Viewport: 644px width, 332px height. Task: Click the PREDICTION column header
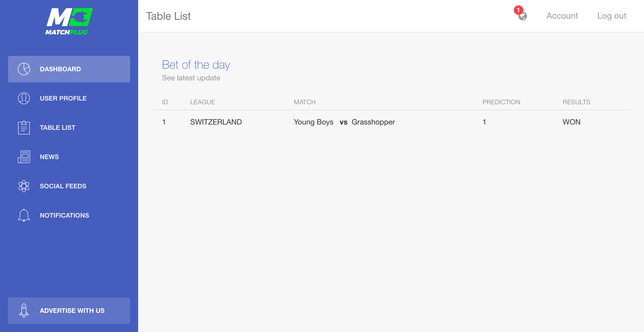(501, 102)
